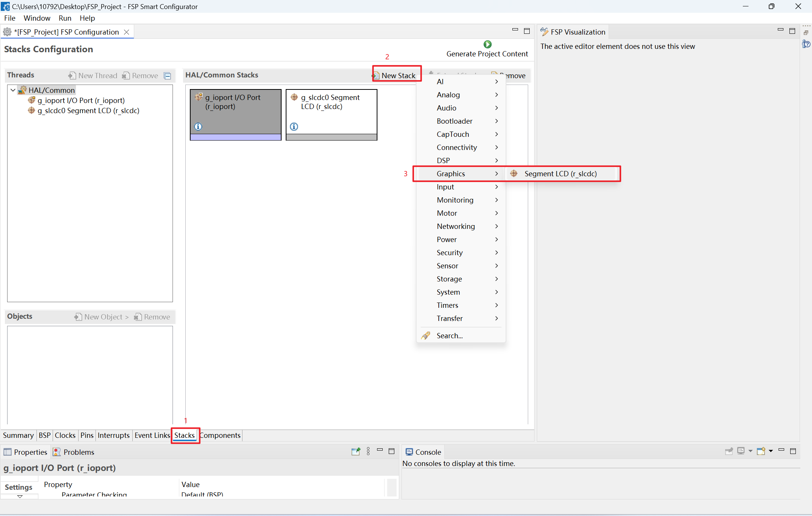Select Segment LCD (r_slcdc) submenu entry
The height and width of the screenshot is (516, 812).
point(561,174)
